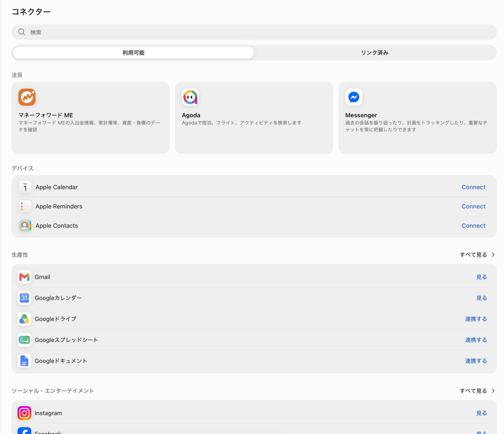The height and width of the screenshot is (434, 504).
Task: Click the Agoda app icon
Action: click(x=190, y=97)
